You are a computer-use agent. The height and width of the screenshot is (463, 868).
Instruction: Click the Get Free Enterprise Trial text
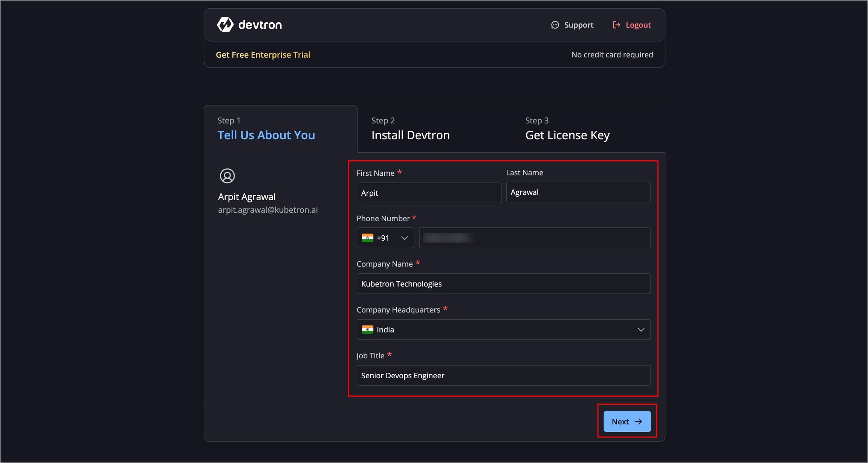263,55
